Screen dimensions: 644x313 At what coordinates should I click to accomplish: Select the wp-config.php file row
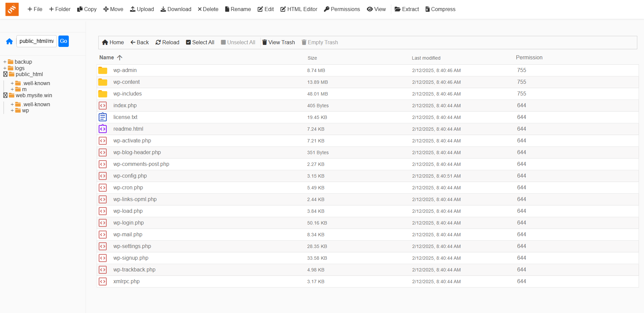coord(130,176)
